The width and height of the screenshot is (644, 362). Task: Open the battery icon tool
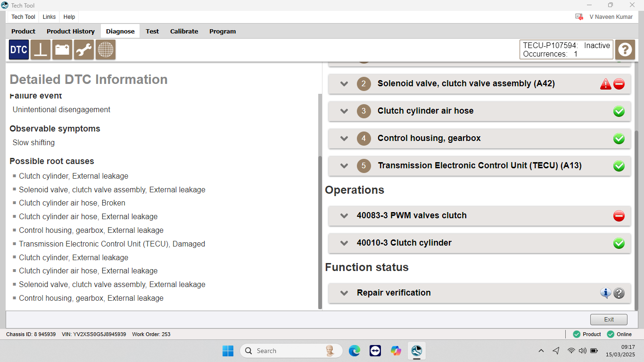tap(62, 49)
